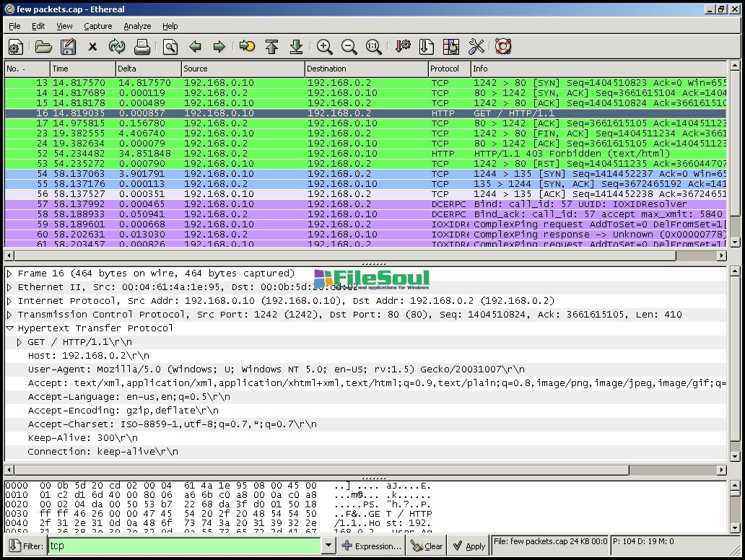Open the filter history dropdown

(328, 546)
